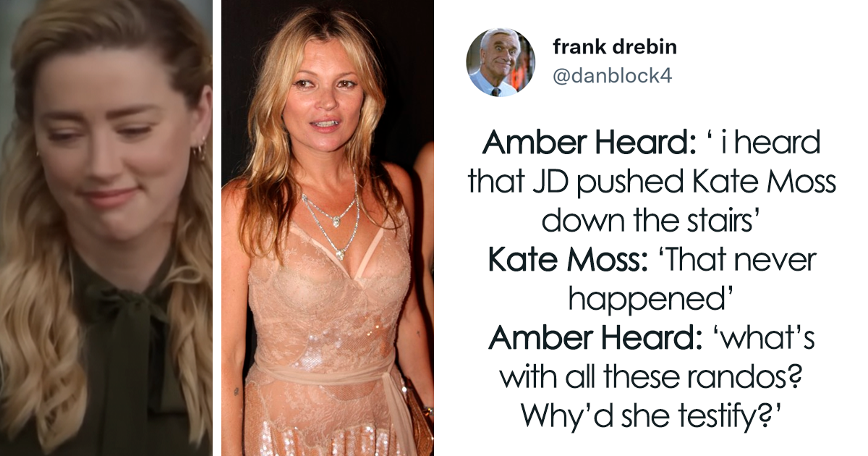Click the display name "frank drebin"
This screenshot has width=868, height=456.
pyautogui.click(x=616, y=46)
